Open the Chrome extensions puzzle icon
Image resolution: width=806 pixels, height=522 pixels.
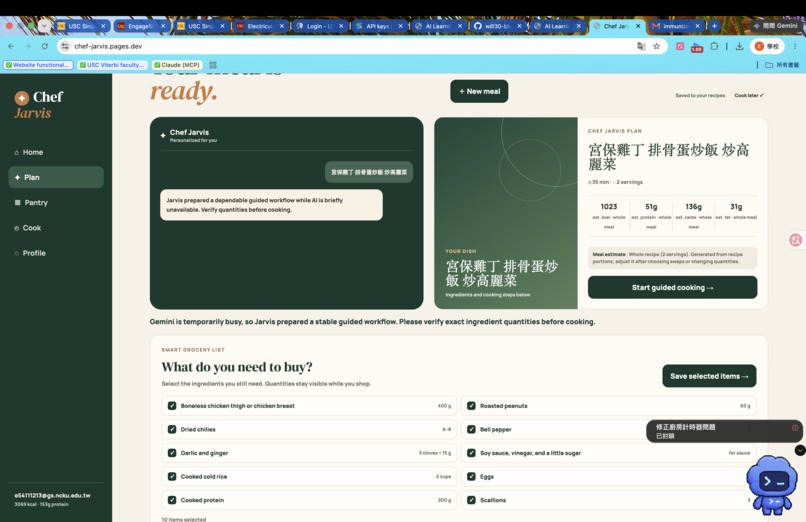[x=714, y=46]
